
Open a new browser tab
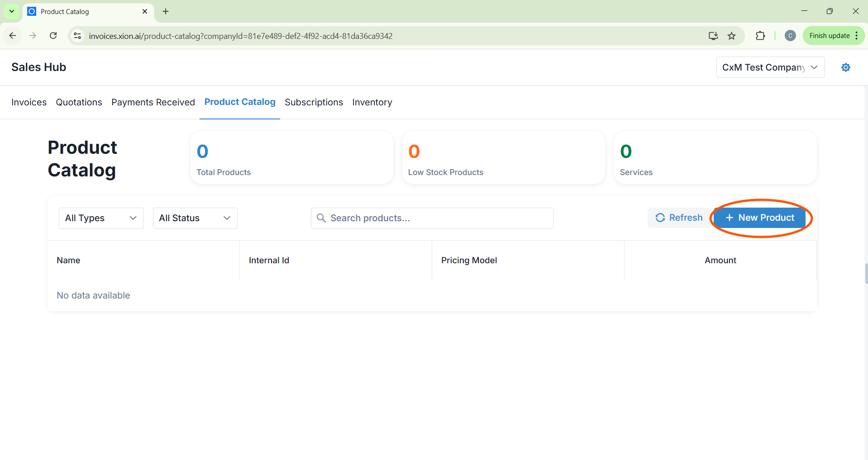(166, 11)
